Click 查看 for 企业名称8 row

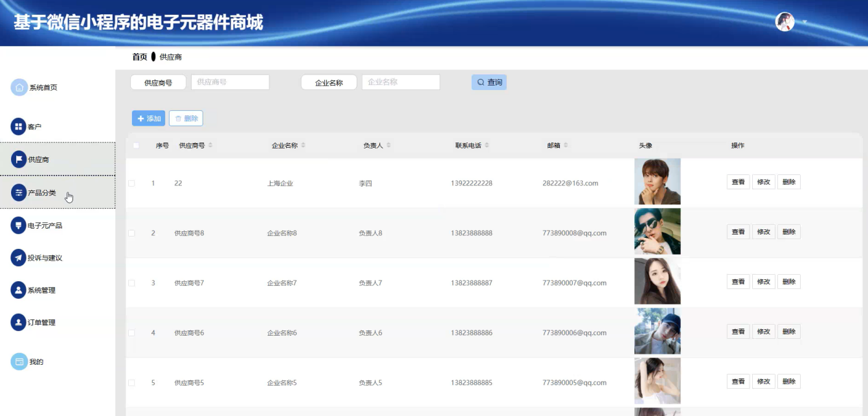tap(738, 232)
